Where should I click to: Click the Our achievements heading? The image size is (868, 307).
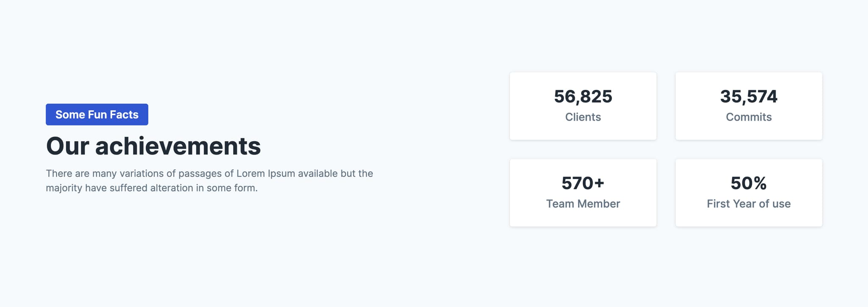(x=153, y=146)
